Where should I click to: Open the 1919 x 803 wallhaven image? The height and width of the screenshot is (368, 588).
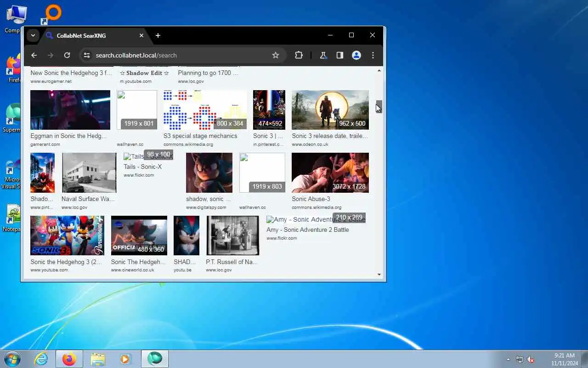pos(262,172)
